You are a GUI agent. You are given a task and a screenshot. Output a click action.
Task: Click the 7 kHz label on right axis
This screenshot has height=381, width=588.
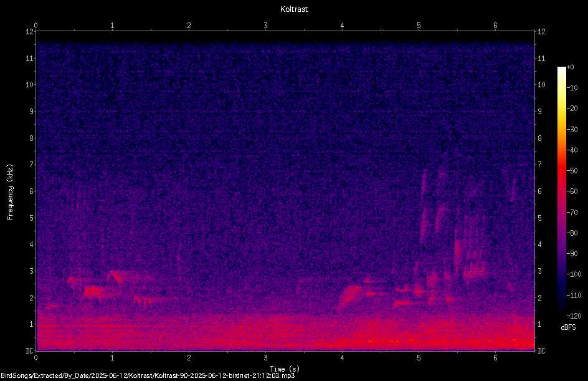pyautogui.click(x=539, y=165)
